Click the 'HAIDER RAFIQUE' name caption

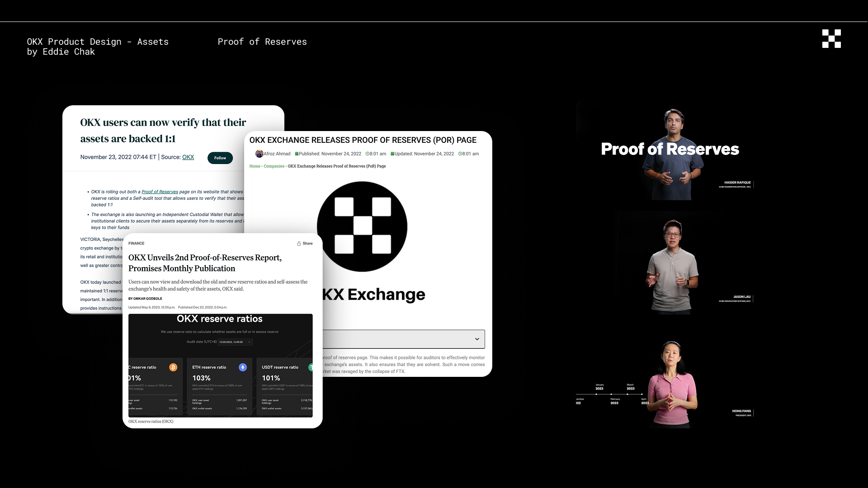(x=737, y=183)
